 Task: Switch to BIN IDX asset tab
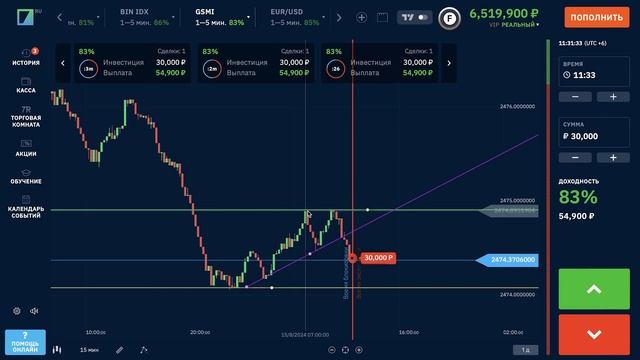pos(141,18)
